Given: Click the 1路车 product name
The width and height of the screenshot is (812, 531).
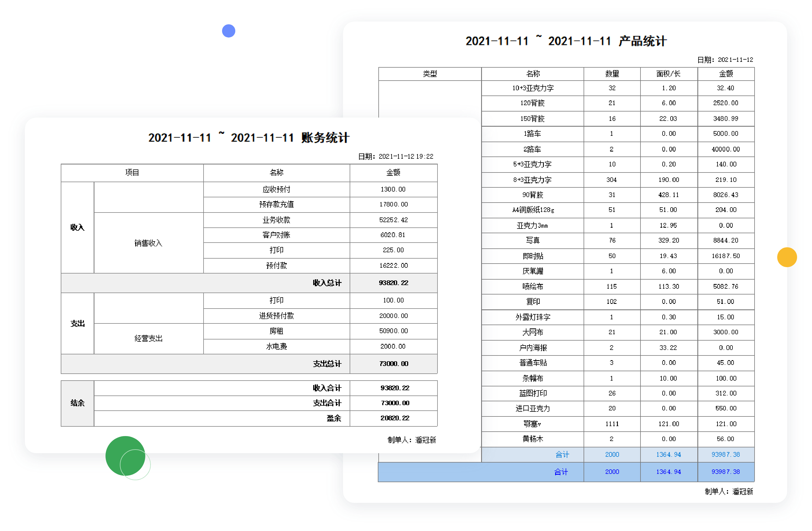Looking at the screenshot, I should tap(532, 134).
